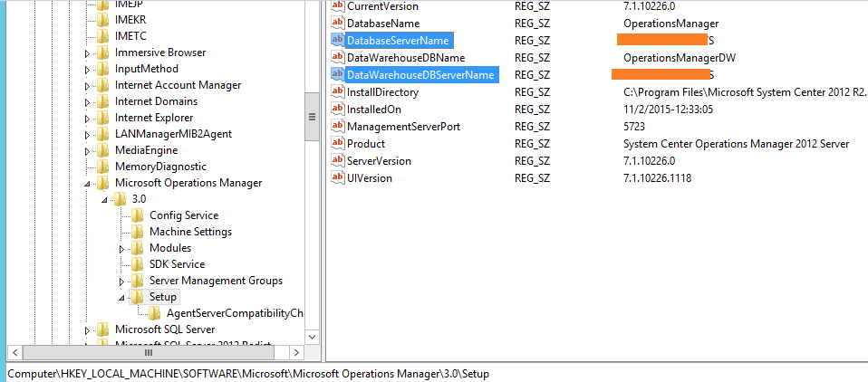Click the Microsoft SQL Server folder icon
Image resolution: width=868 pixels, height=382 pixels.
click(x=103, y=330)
